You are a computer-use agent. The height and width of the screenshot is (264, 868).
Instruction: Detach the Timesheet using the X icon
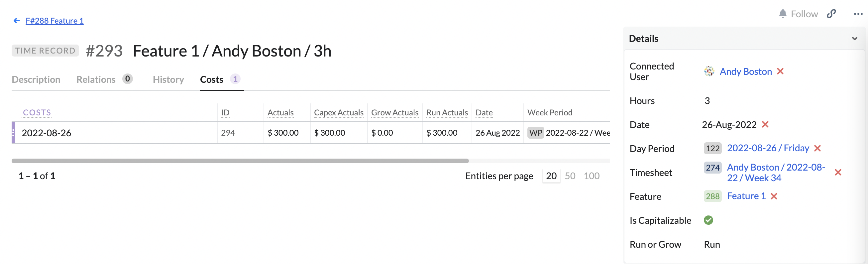coord(838,172)
